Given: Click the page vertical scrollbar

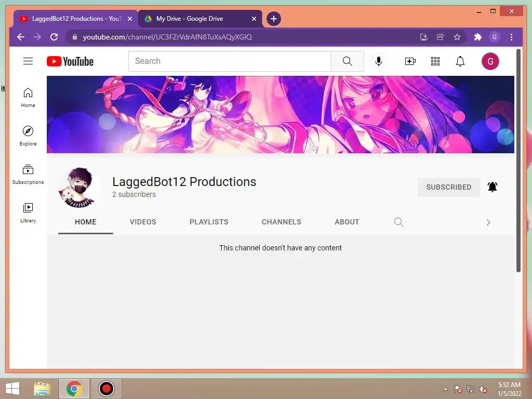Looking at the screenshot, I should coord(518,161).
